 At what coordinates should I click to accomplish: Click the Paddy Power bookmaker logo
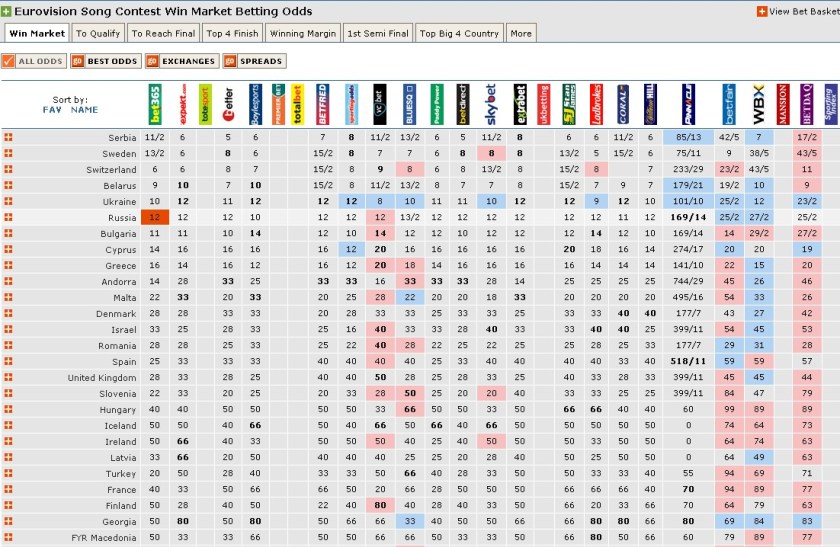(x=437, y=104)
